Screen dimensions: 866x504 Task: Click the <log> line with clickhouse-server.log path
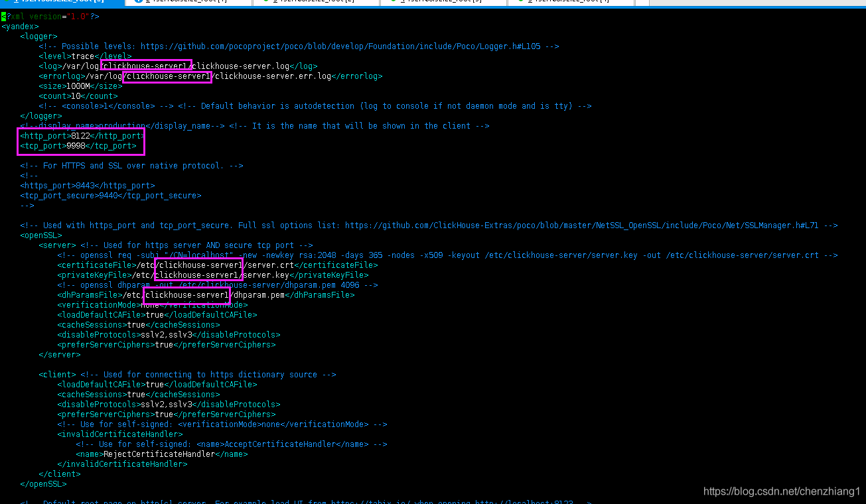tap(178, 66)
